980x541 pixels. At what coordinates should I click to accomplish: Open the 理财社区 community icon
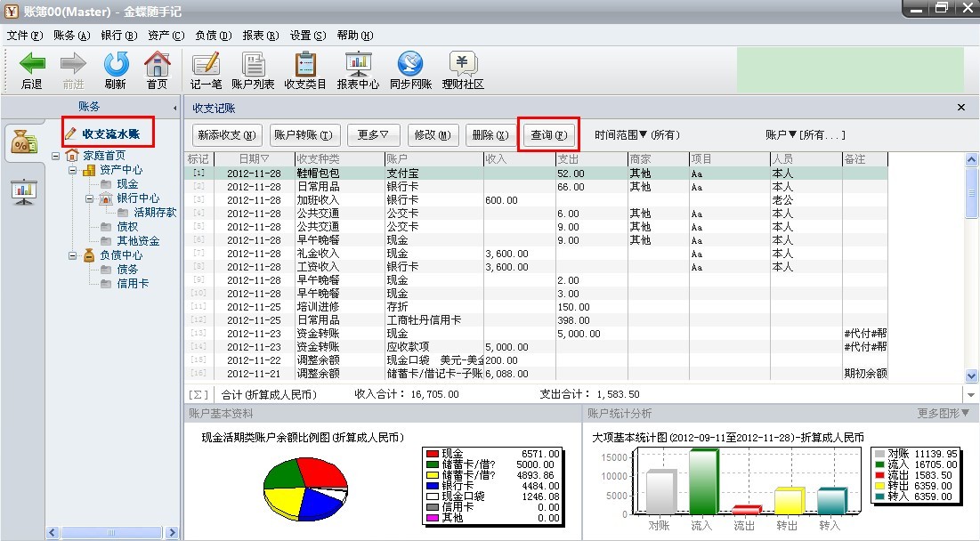(463, 64)
